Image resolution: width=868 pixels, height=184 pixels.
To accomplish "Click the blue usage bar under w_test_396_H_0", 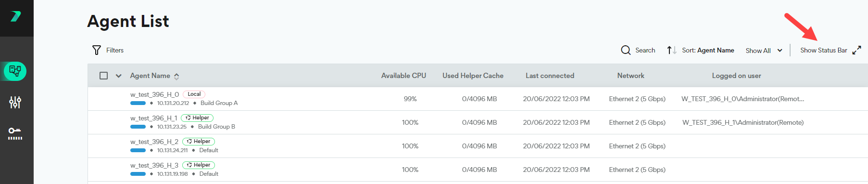I will click(138, 103).
